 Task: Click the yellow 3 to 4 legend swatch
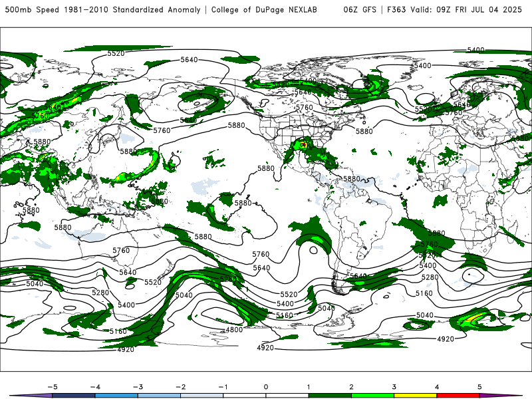coord(415,396)
